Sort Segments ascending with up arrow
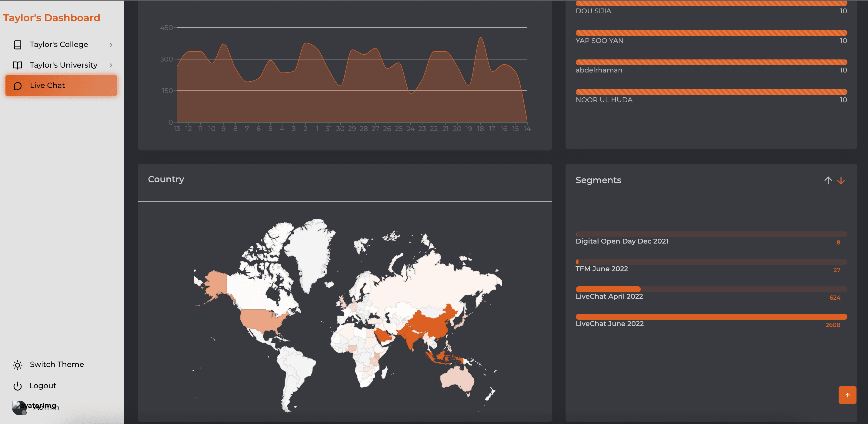The width and height of the screenshot is (868, 424). (x=828, y=180)
